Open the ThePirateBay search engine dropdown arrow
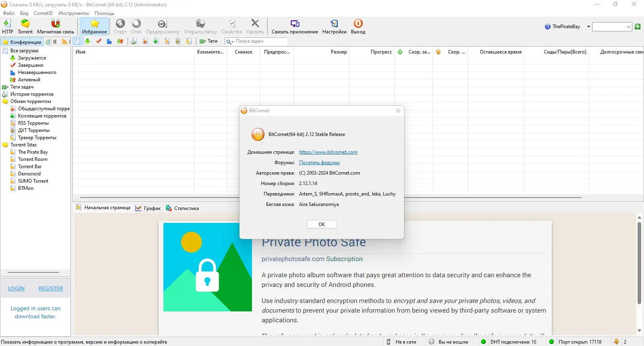Image resolution: width=644 pixels, height=346 pixels. click(x=588, y=27)
